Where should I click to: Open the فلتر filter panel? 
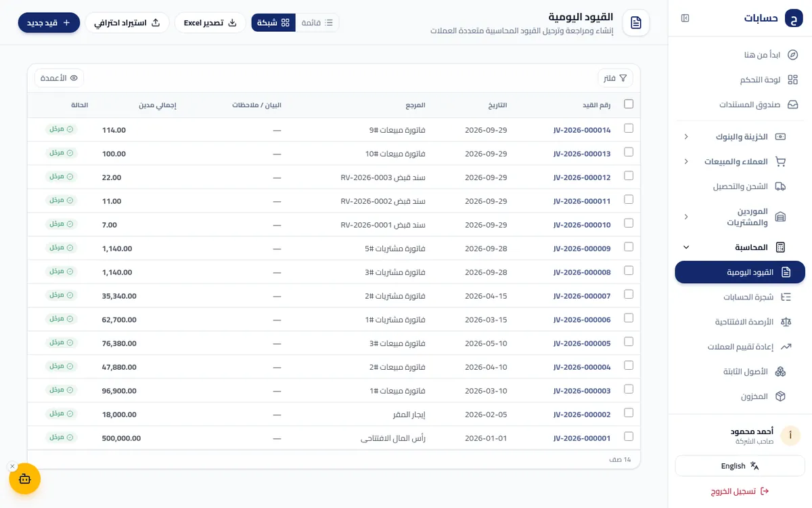point(615,79)
